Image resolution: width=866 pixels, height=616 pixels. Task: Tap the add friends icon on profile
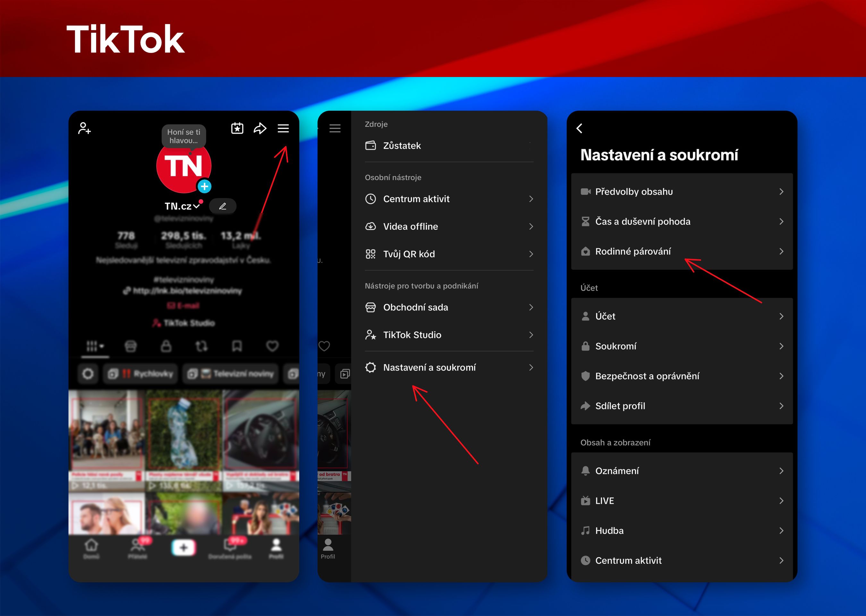pos(84,128)
